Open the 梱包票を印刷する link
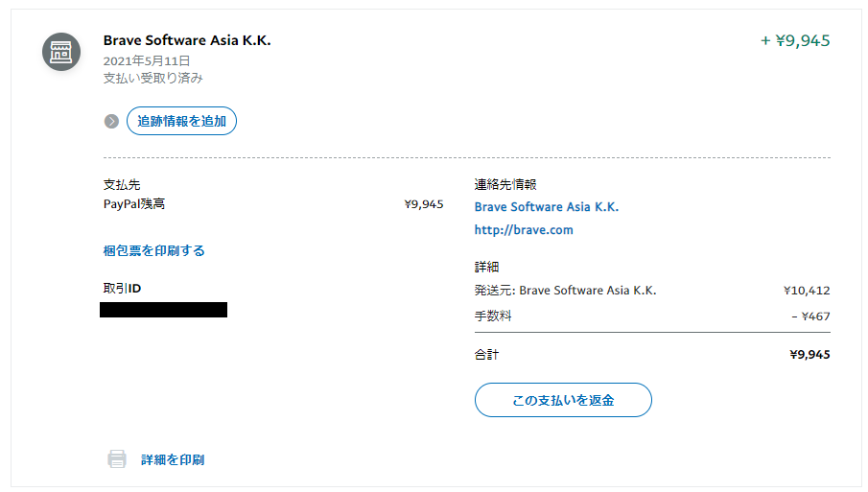Screen dimensions: 868x492 (153, 250)
